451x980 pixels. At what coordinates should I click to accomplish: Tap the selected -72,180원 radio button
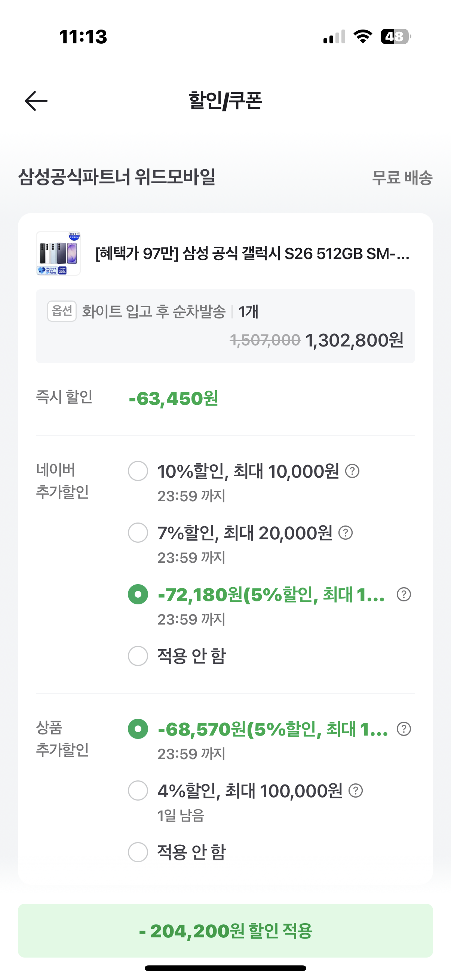click(x=138, y=594)
